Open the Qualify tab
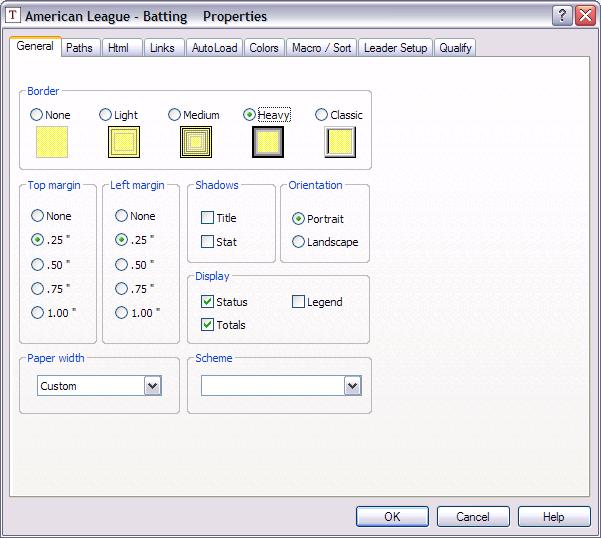601x538 pixels. point(455,48)
